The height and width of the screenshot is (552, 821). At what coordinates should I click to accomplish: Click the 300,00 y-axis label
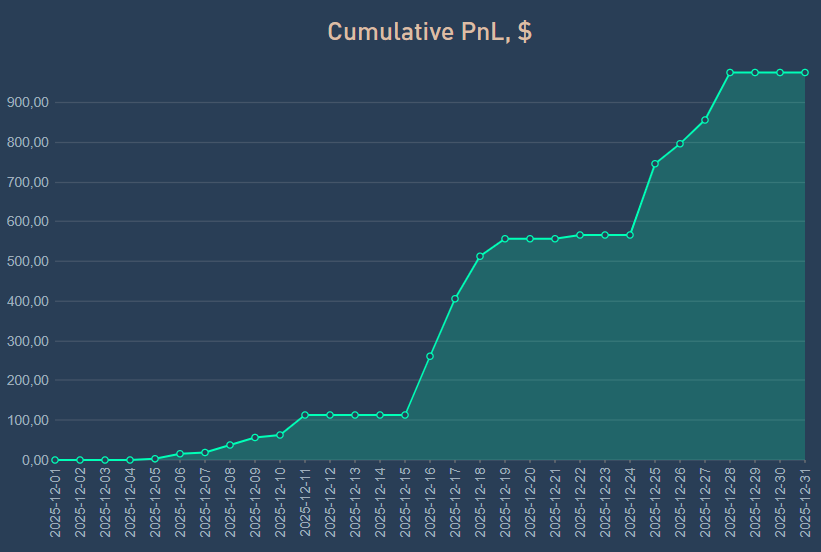tap(27, 341)
